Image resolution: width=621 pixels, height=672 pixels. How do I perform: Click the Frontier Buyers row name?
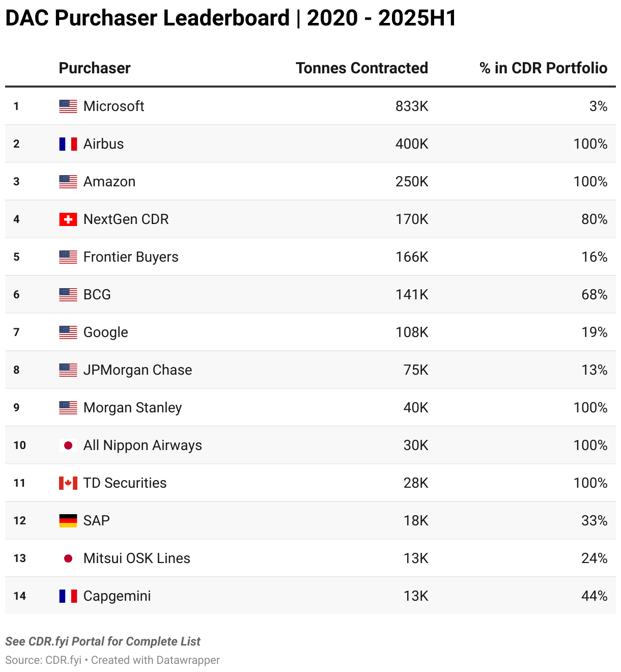[131, 257]
